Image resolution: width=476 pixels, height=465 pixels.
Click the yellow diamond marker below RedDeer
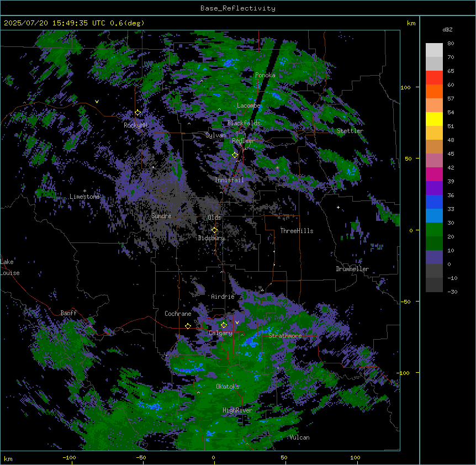pyautogui.click(x=235, y=155)
